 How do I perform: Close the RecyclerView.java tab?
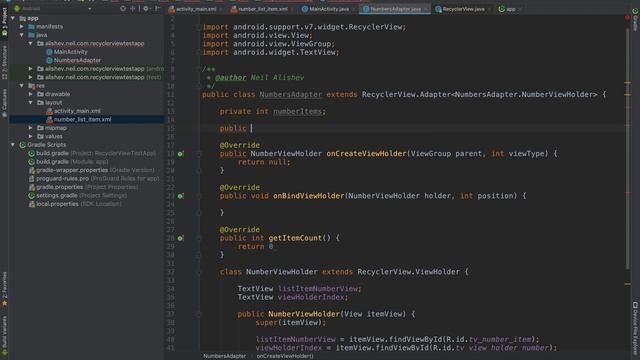coord(489,9)
